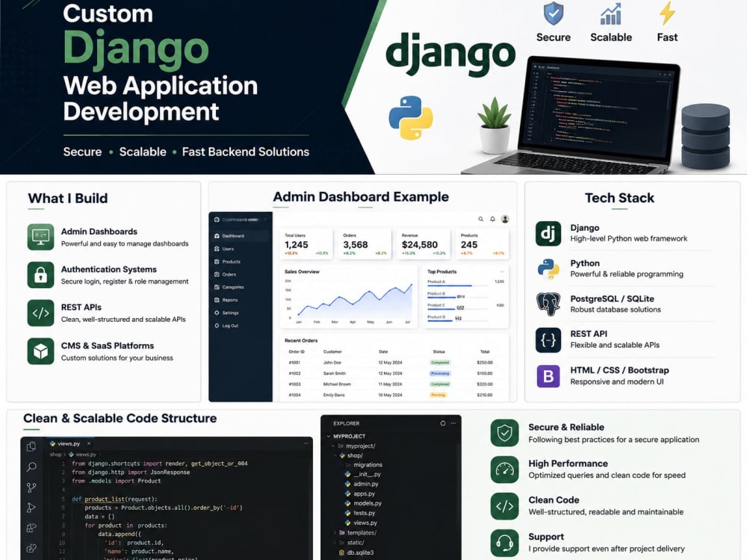Expand the migrations folder
Screen dimensions: 747x560
364,464
